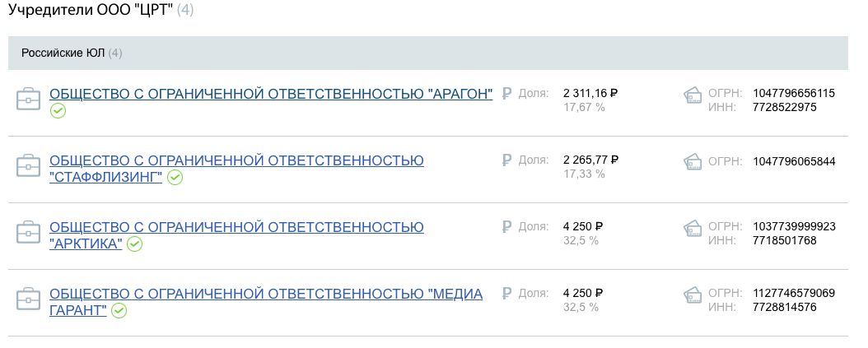
Task: Click the briefcase icon beside "МЕДИА ГАРАНТ"
Action: click(29, 299)
